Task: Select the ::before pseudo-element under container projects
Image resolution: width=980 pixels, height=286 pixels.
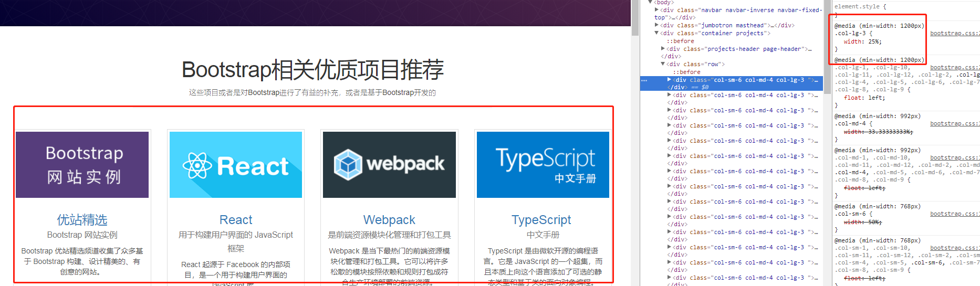Action: pyautogui.click(x=681, y=41)
